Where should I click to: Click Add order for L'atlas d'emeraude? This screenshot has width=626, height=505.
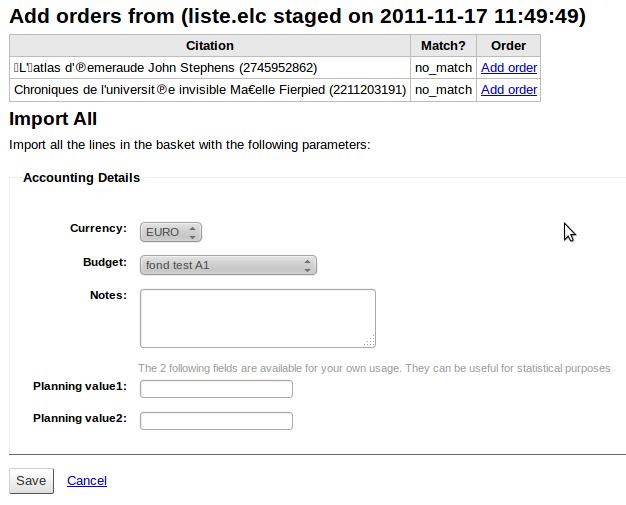click(x=508, y=68)
